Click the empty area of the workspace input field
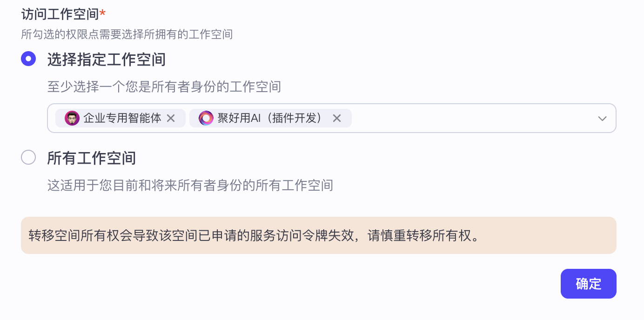 tap(465, 118)
